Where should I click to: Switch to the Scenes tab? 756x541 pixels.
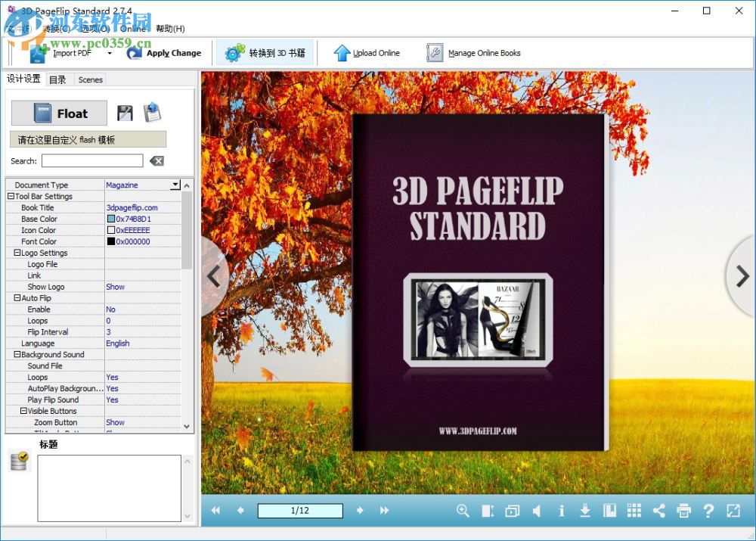(x=90, y=79)
